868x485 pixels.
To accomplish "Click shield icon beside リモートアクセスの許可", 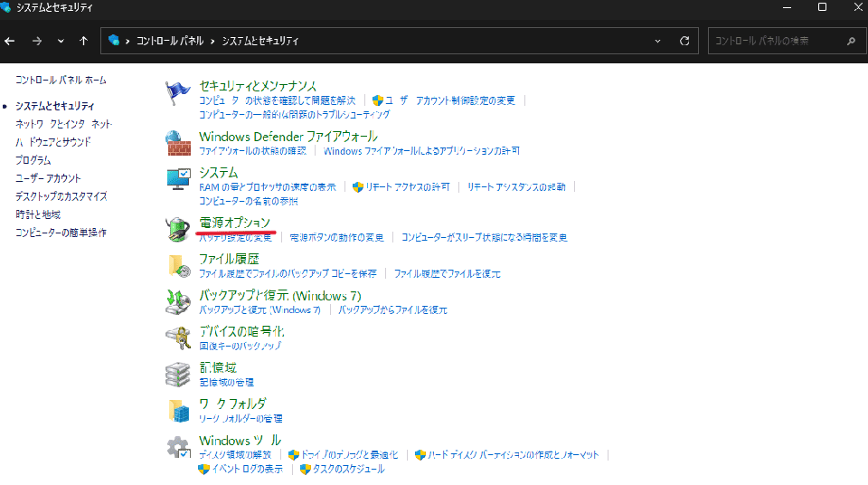I will point(358,187).
